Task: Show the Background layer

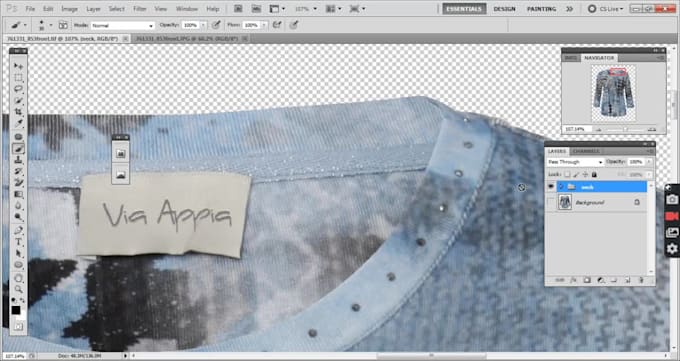Action: 551,202
